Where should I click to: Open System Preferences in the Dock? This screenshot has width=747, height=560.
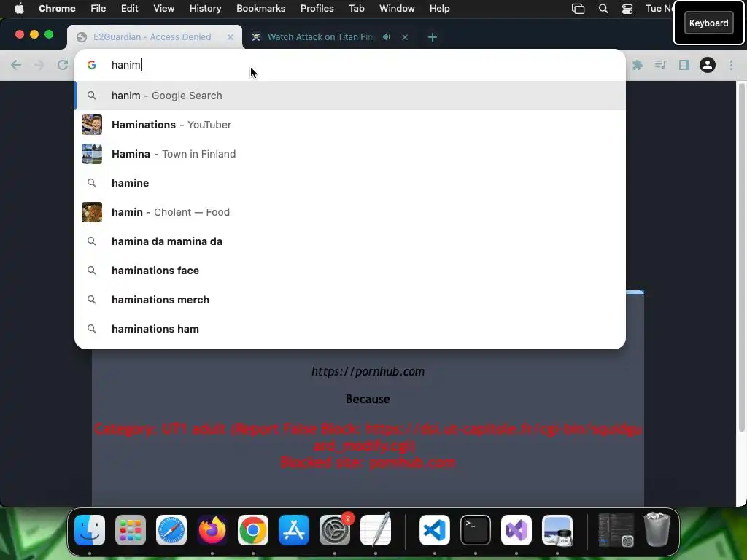coord(335,530)
